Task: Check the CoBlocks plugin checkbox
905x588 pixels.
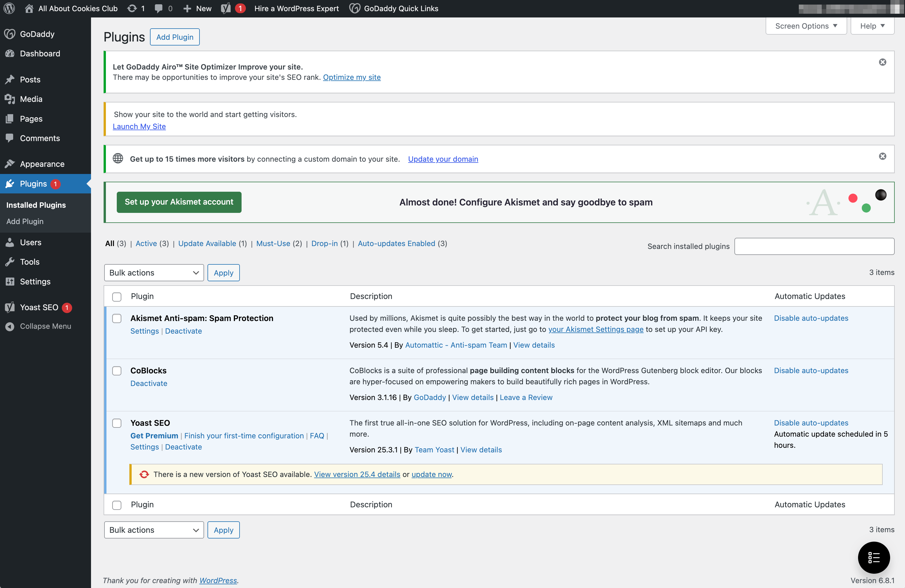Action: [117, 371]
